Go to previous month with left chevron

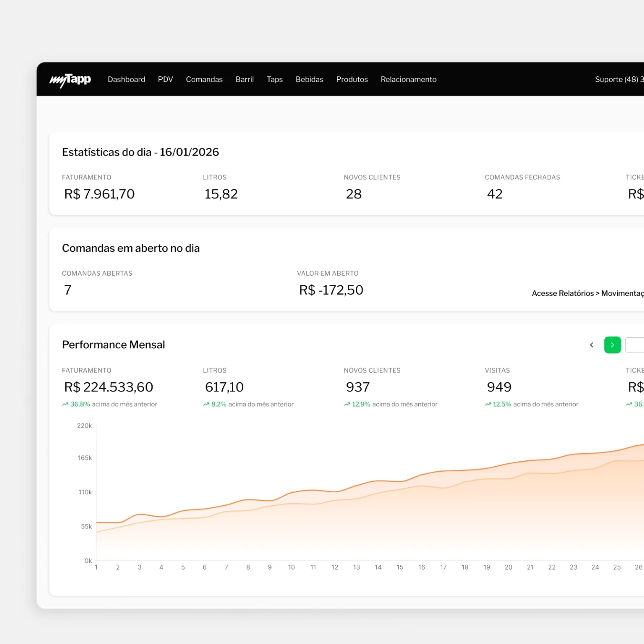tap(592, 345)
